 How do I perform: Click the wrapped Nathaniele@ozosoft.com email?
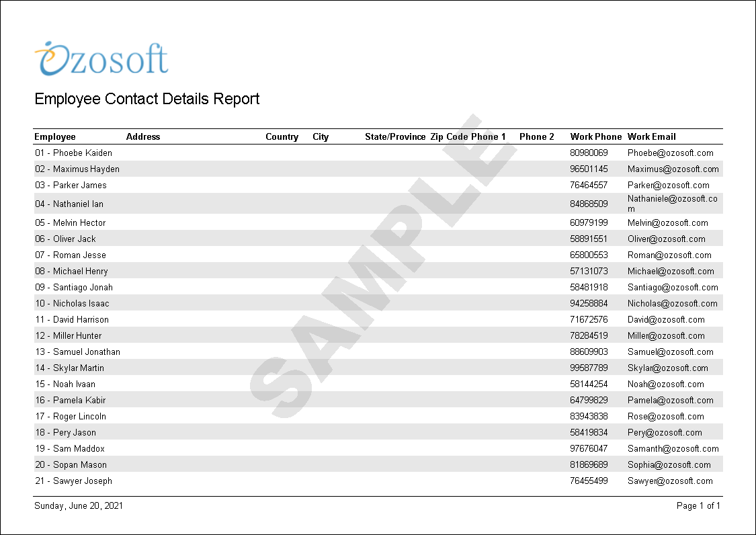[x=673, y=204]
